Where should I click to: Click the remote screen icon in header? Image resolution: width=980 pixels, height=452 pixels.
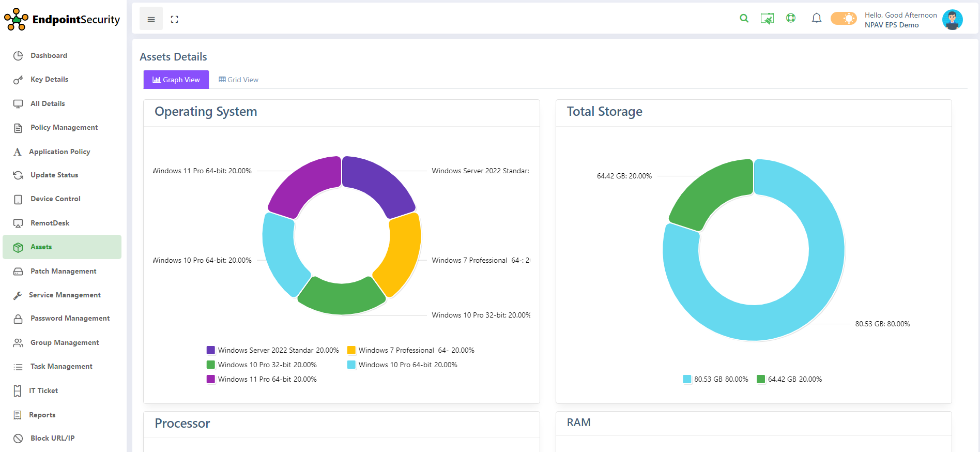click(767, 19)
